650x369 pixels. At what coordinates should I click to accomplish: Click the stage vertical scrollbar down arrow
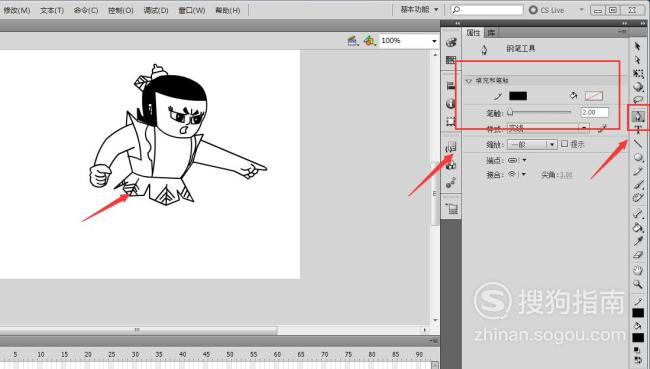[435, 320]
